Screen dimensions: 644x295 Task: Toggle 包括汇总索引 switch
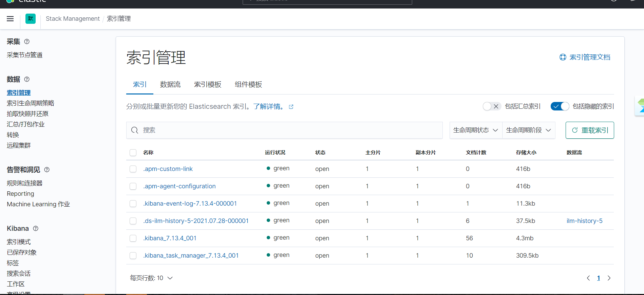coord(492,106)
